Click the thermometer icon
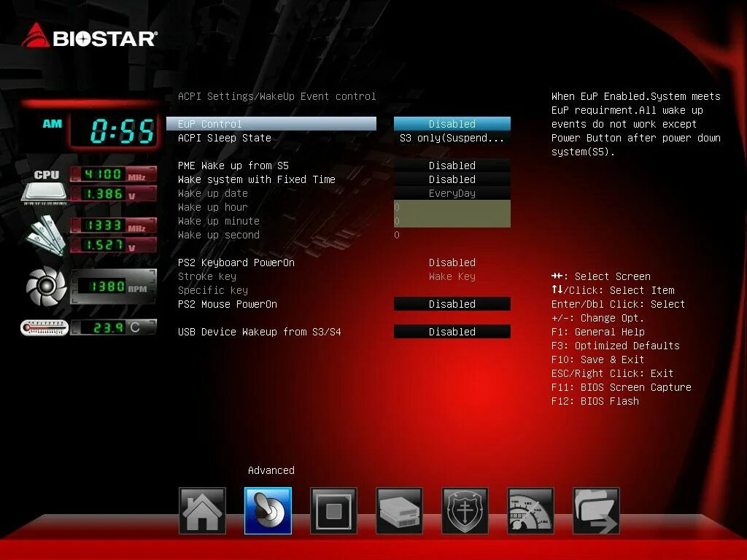This screenshot has height=560, width=747. [44, 328]
